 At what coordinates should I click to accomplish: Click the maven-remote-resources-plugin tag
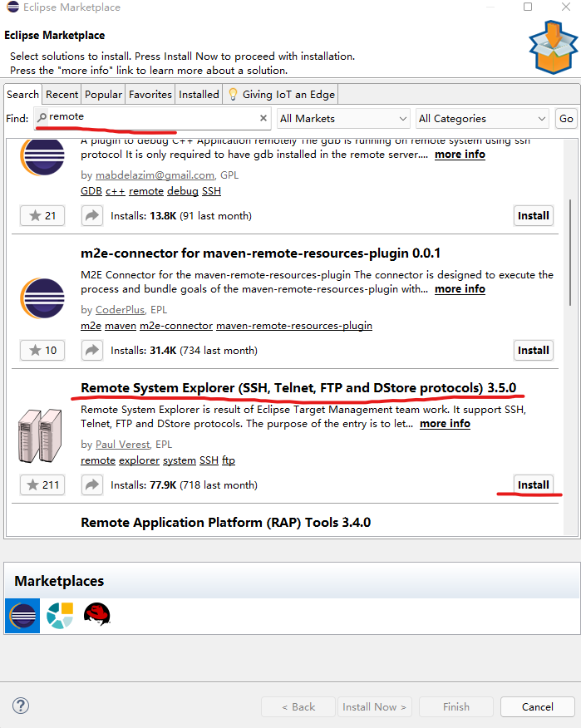[x=294, y=326]
